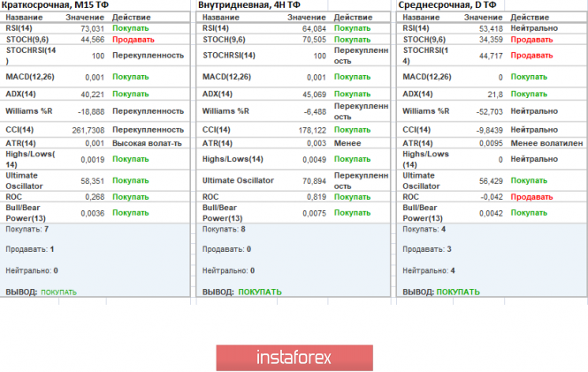Image resolution: width=588 pixels, height=372 pixels.
Task: Click Williams %R value -6,488
Action: 316,111
